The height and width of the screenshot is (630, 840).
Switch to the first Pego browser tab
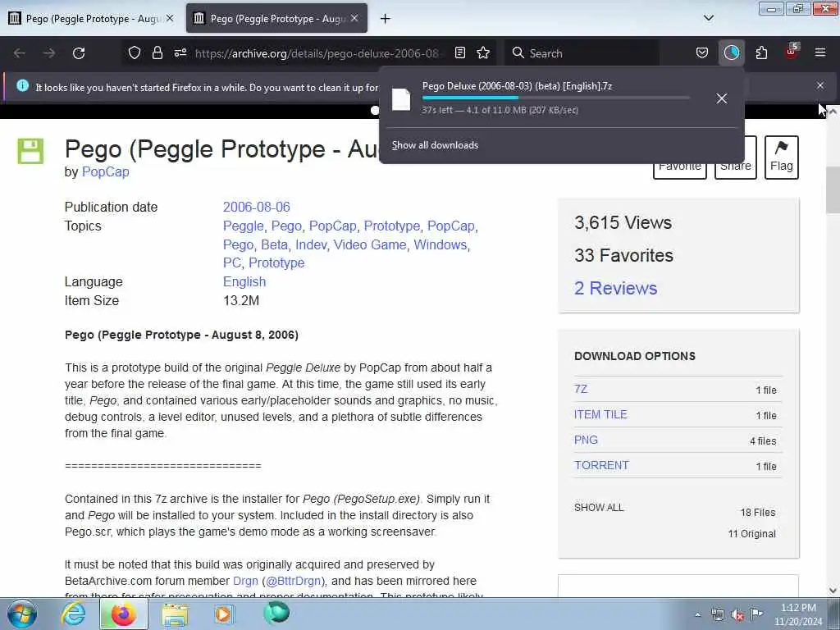pos(91,18)
